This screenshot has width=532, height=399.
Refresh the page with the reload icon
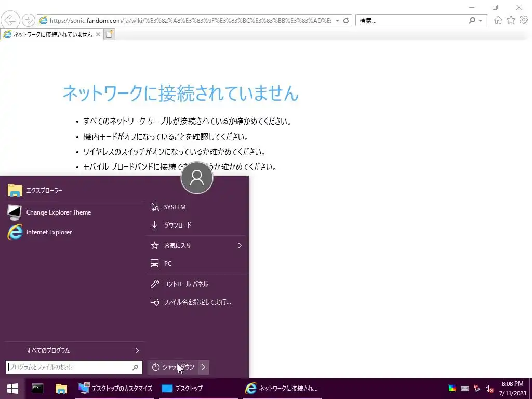point(346,21)
